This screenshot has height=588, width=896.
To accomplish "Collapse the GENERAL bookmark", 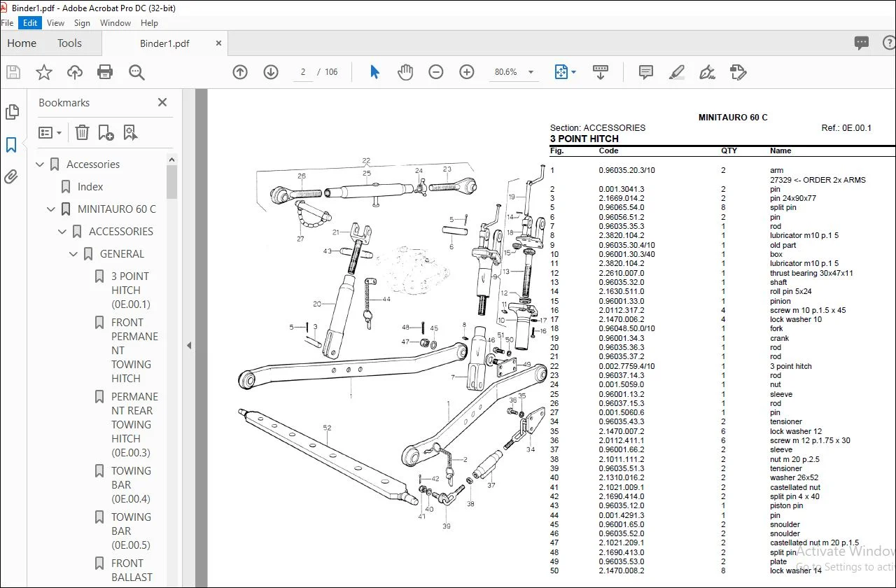I will (x=73, y=254).
